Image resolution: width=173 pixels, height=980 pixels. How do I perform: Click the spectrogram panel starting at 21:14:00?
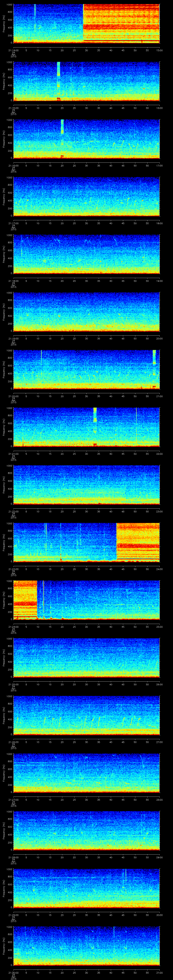pyautogui.click(x=86, y=24)
